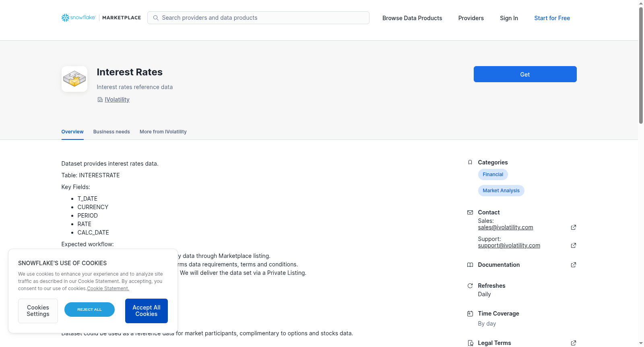This screenshot has height=347, width=644.
Task: Select the Market Analysis category tag
Action: coord(501,191)
